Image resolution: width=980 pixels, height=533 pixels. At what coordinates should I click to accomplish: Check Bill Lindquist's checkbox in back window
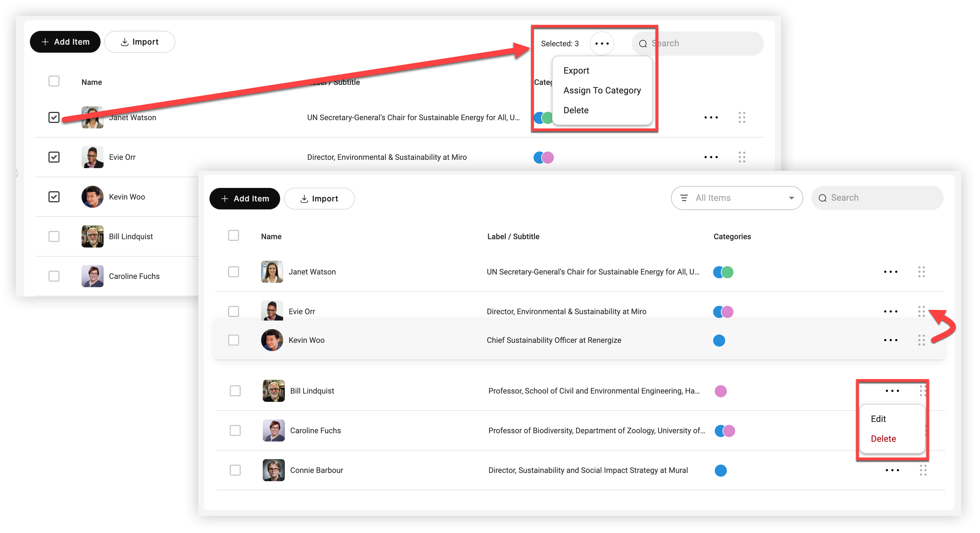click(54, 236)
